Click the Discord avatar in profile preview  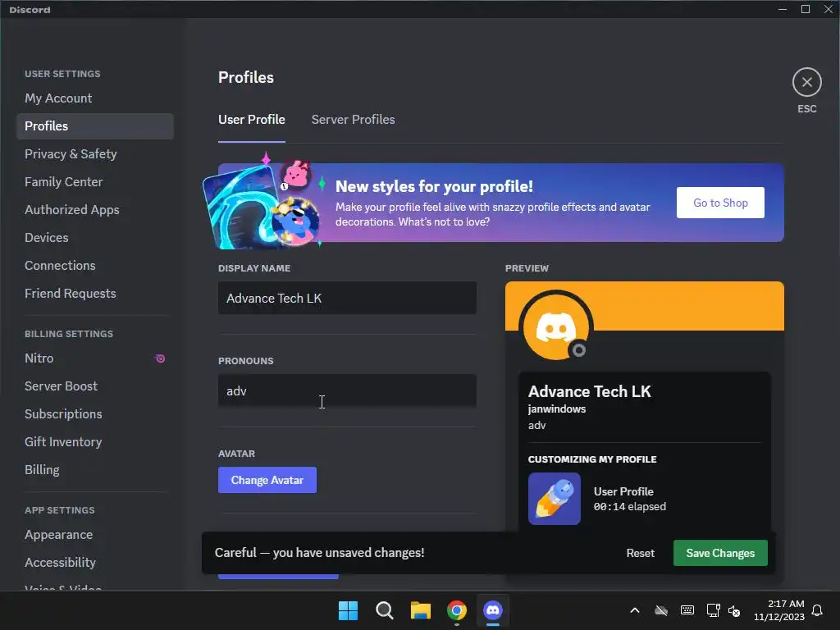click(x=555, y=326)
